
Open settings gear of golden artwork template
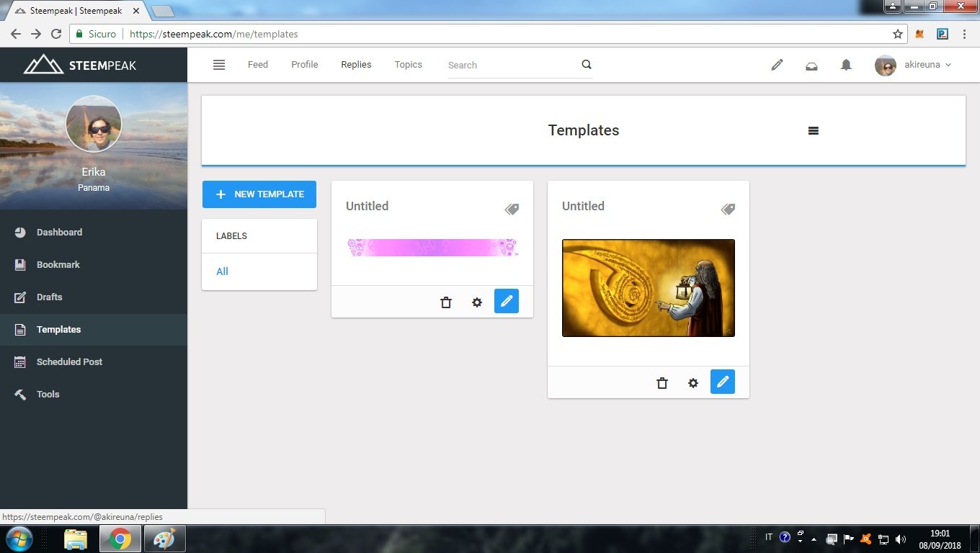tap(693, 383)
